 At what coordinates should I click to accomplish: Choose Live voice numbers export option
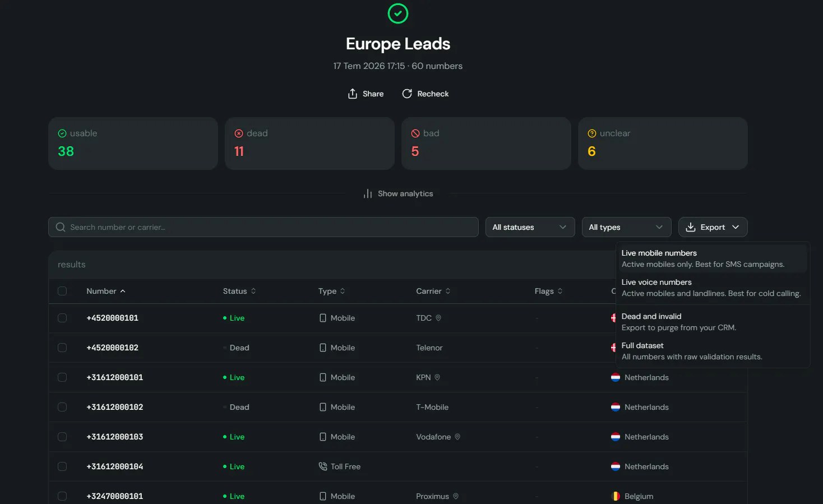[713, 288]
